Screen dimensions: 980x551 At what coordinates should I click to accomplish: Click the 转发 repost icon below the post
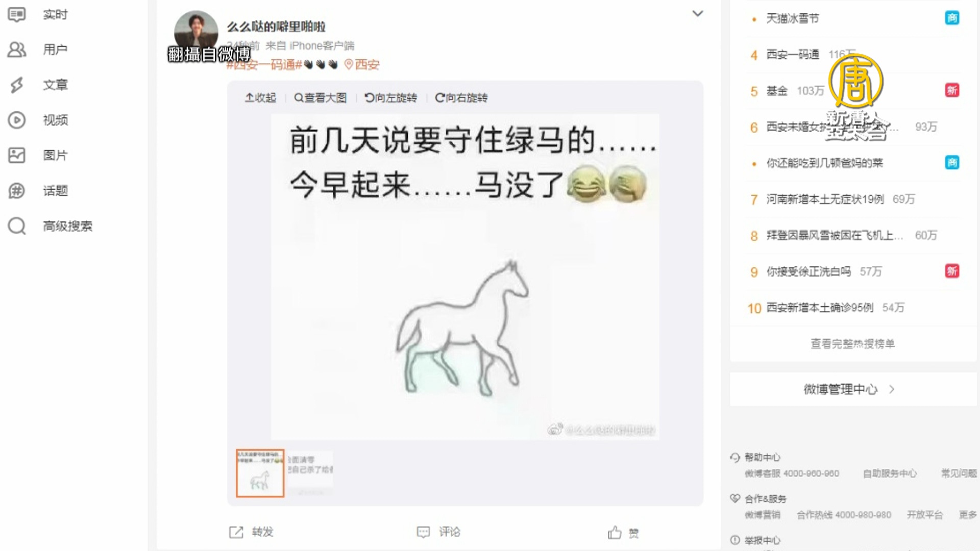(236, 532)
